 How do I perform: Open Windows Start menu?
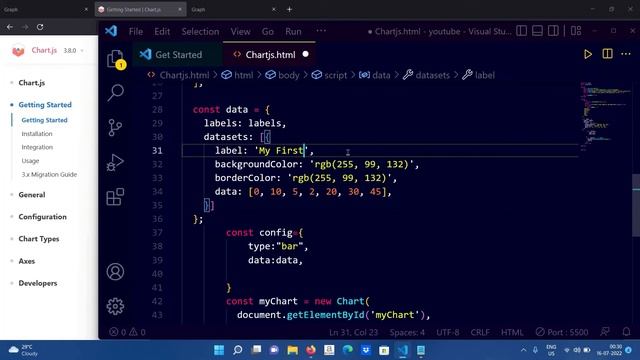pos(219,350)
